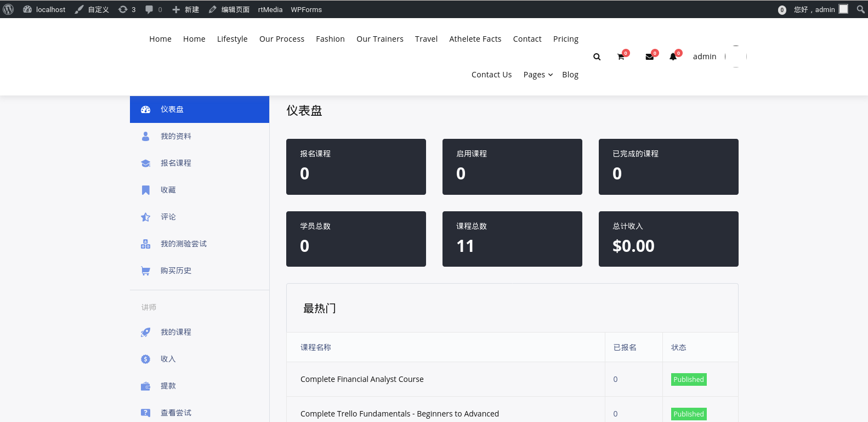
Task: Open 收藏 bookmarks in sidebar
Action: click(168, 190)
